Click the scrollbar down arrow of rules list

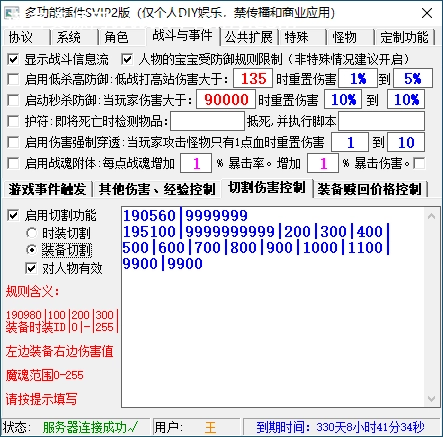431,398
